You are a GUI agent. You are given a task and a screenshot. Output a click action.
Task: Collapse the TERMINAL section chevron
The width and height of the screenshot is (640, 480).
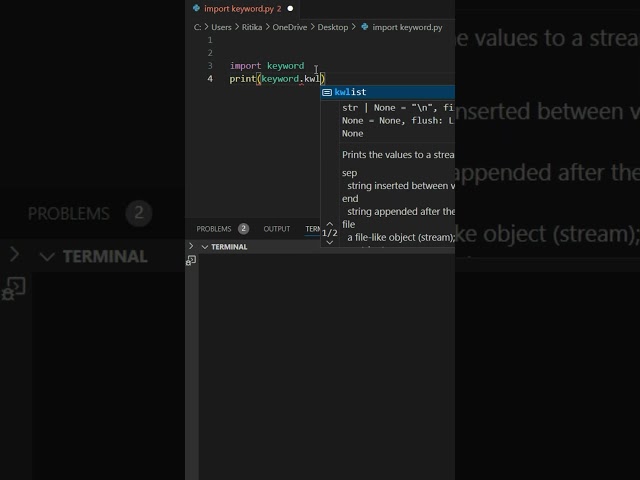(205, 247)
